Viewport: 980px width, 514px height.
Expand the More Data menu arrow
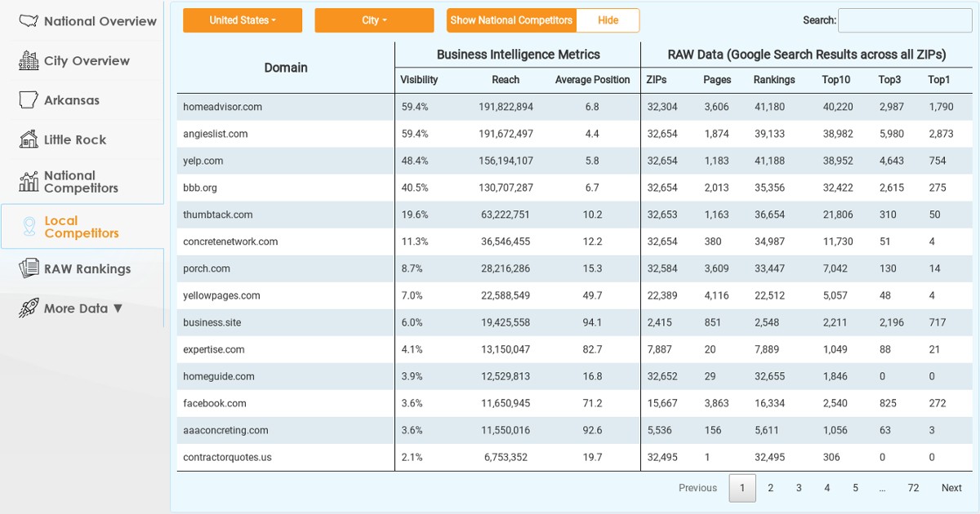click(x=118, y=308)
